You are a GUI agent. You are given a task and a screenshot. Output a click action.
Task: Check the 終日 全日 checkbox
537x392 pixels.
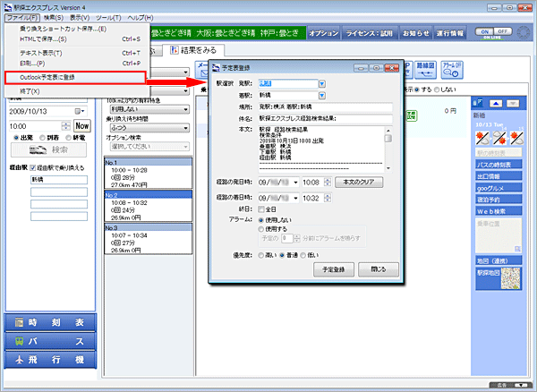point(261,209)
